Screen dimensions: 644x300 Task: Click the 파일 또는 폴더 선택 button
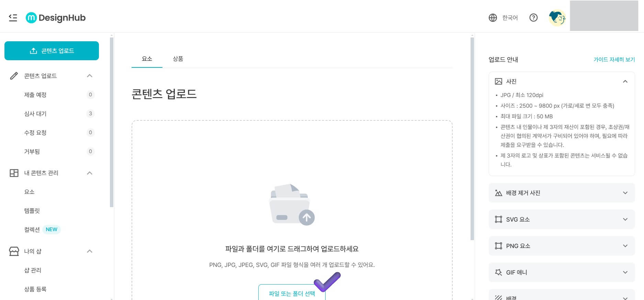coord(292,294)
